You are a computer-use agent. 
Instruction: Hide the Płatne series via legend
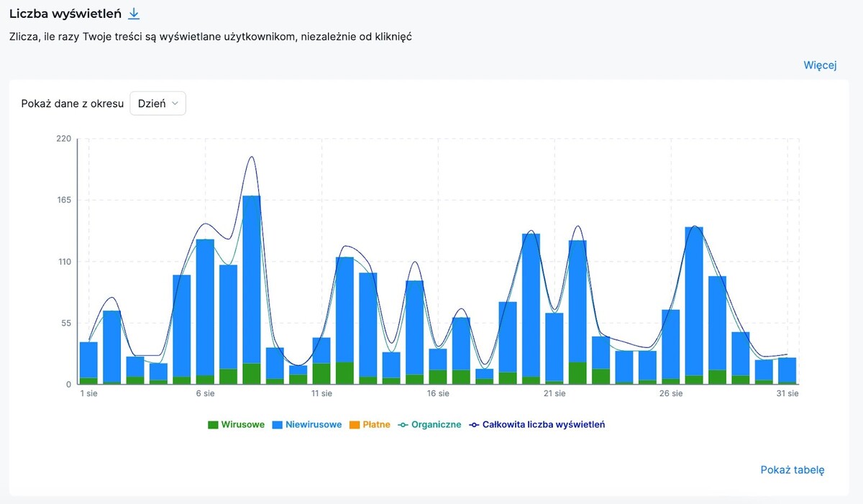(369, 425)
